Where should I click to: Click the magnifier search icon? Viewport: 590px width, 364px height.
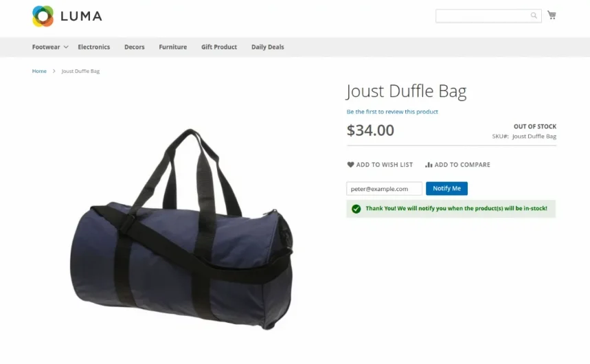click(534, 15)
